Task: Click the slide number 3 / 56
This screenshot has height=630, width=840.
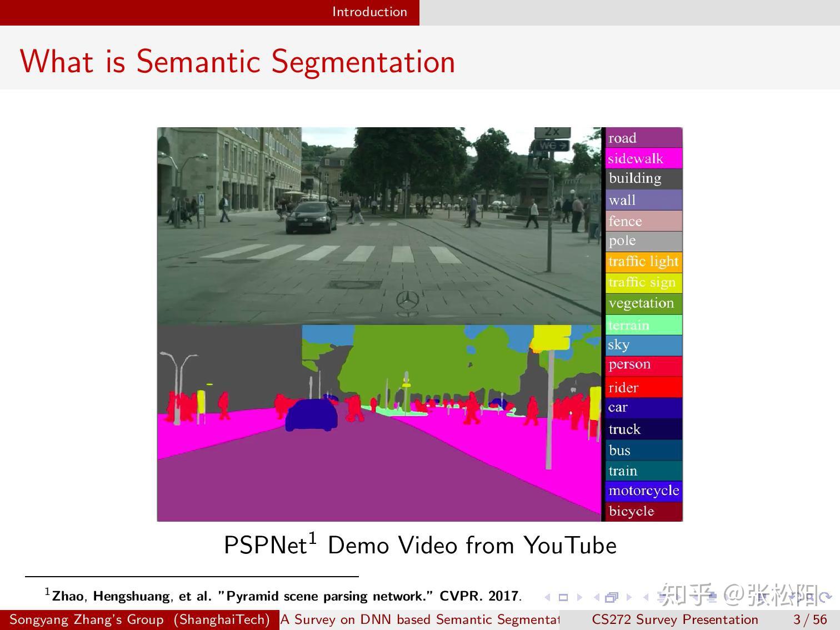Action: tap(808, 619)
